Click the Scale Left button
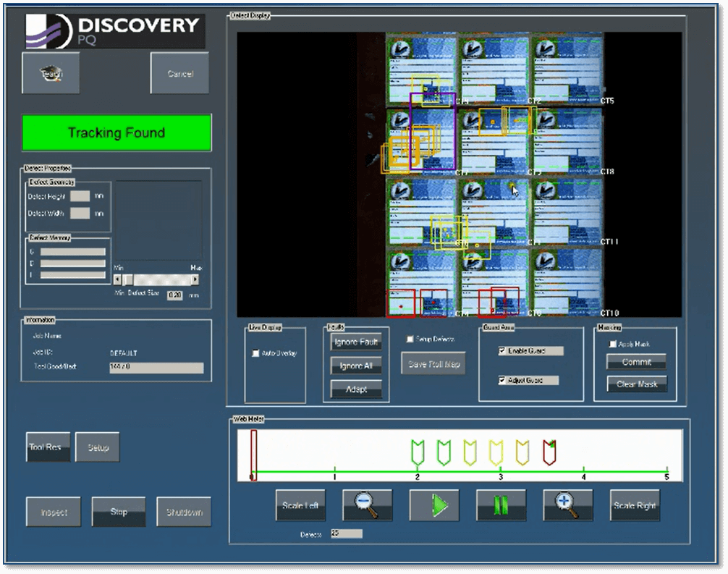 pos(300,505)
